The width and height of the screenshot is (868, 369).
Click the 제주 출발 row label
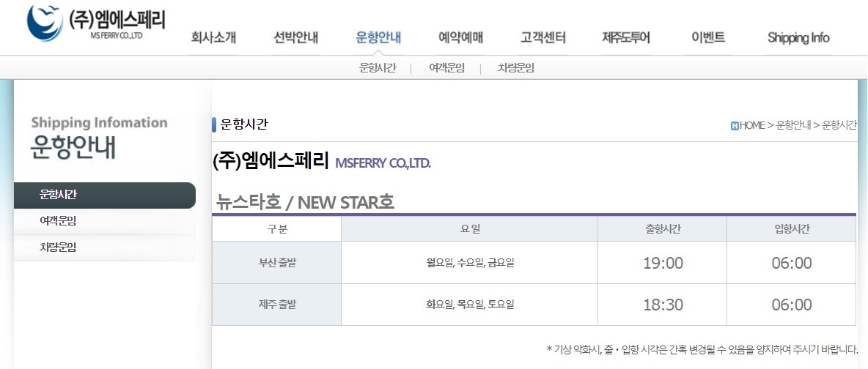tap(277, 305)
